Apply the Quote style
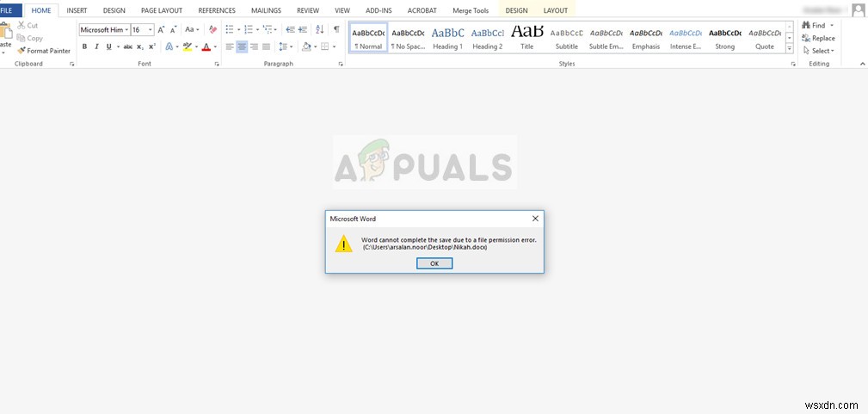 (765, 38)
